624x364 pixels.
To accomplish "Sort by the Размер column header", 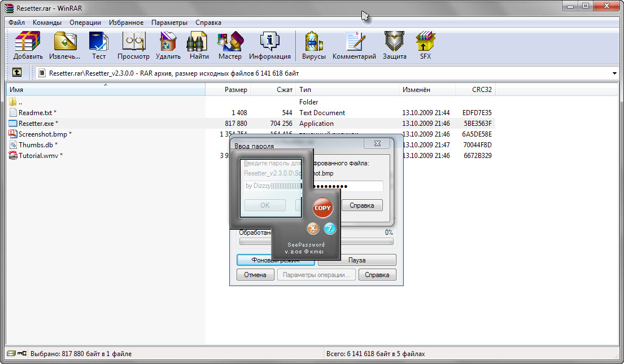I will (228, 90).
